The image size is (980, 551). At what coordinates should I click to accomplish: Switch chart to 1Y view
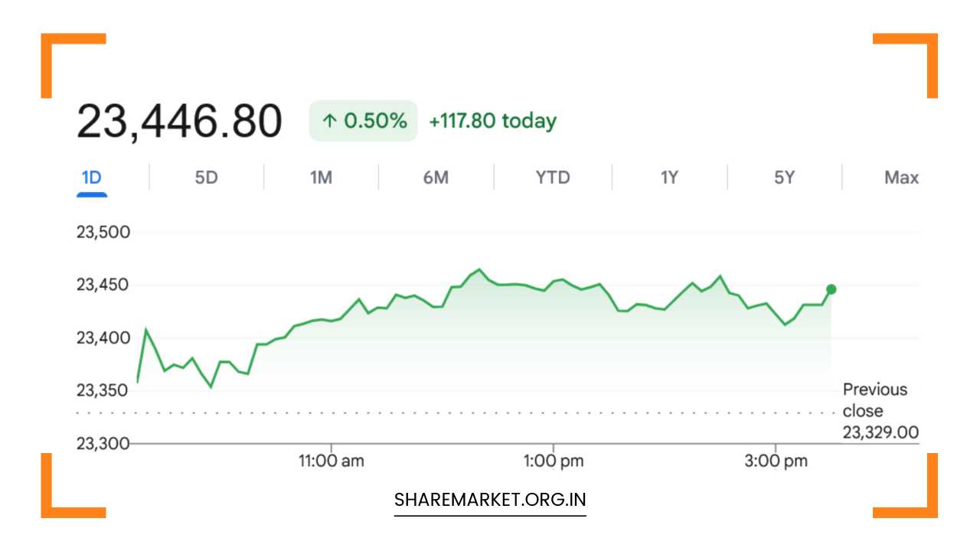(x=669, y=178)
